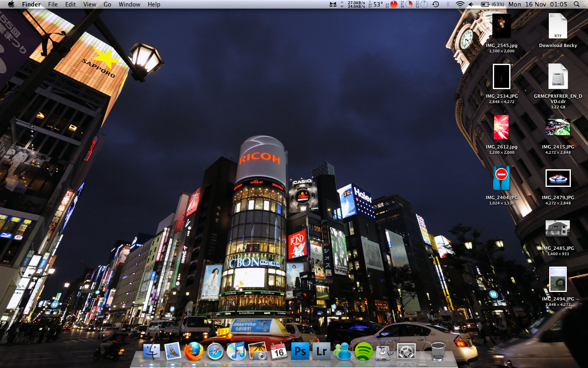Click the IMG_2612.jpg file name label
Viewport: 588px width, 368px height.
(x=501, y=147)
